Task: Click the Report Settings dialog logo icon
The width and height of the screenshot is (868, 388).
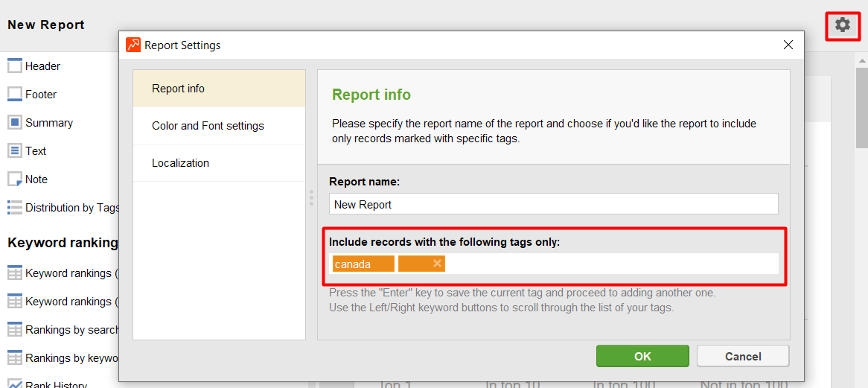Action: [133, 45]
